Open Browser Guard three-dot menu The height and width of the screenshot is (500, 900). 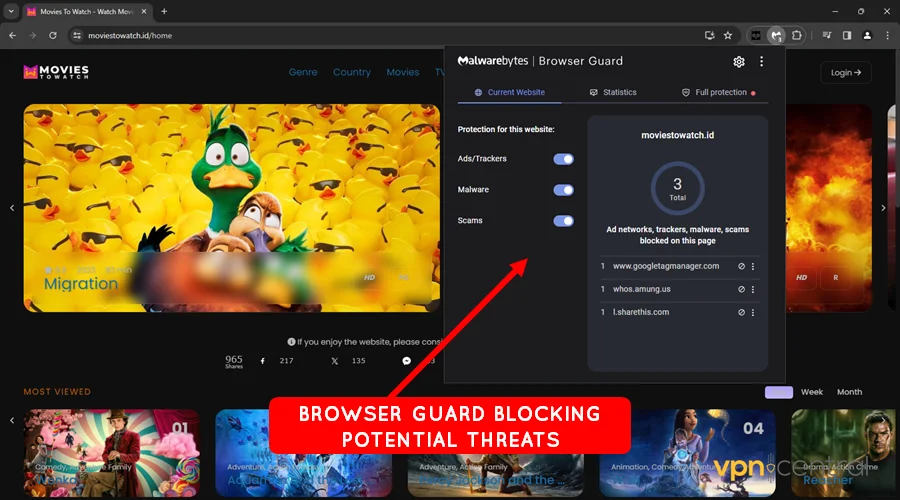[762, 61]
